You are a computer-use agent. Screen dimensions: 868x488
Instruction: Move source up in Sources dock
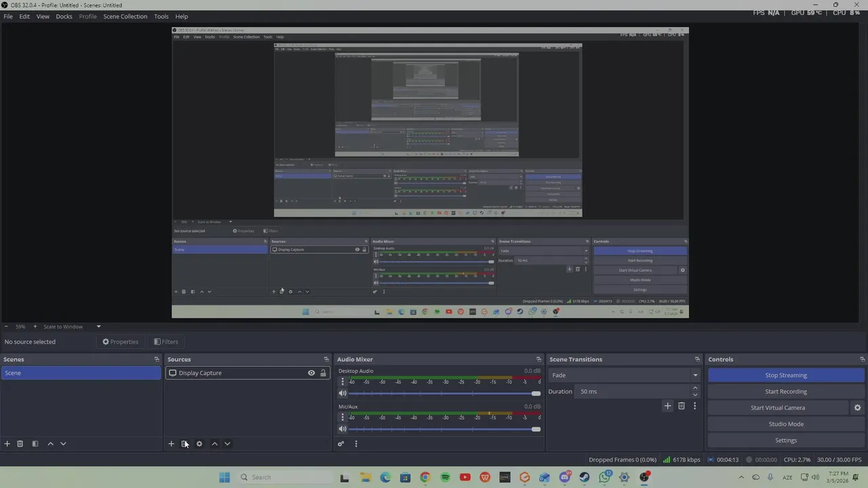[x=214, y=444]
